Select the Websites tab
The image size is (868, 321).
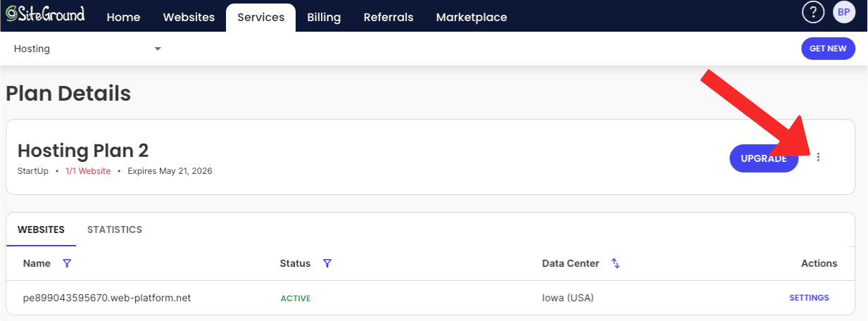pyautogui.click(x=41, y=229)
